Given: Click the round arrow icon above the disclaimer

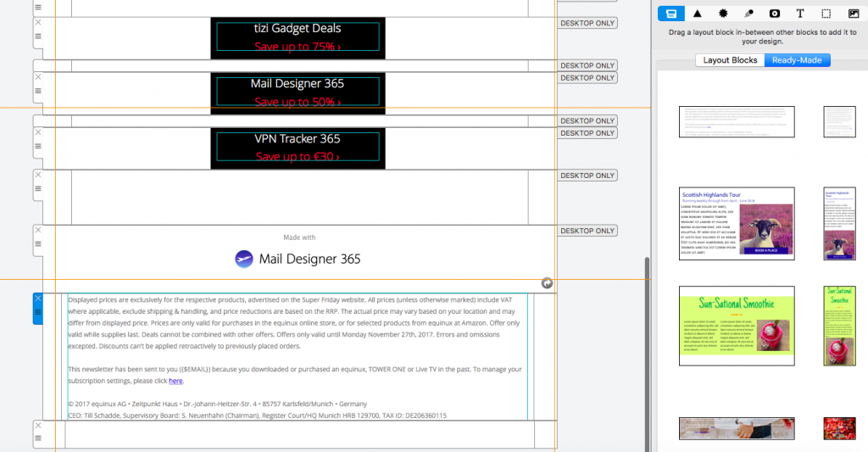Looking at the screenshot, I should 547,283.
